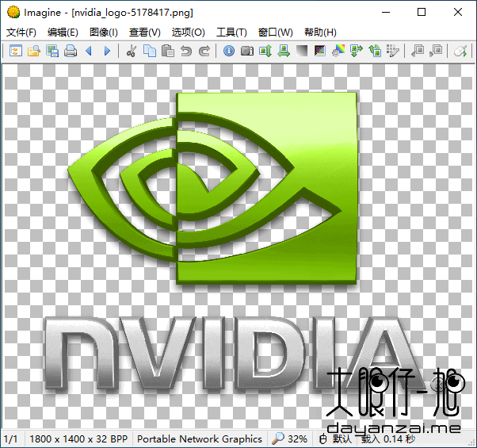Click the 32% zoom level text
The width and height of the screenshot is (477, 448).
[x=297, y=438]
